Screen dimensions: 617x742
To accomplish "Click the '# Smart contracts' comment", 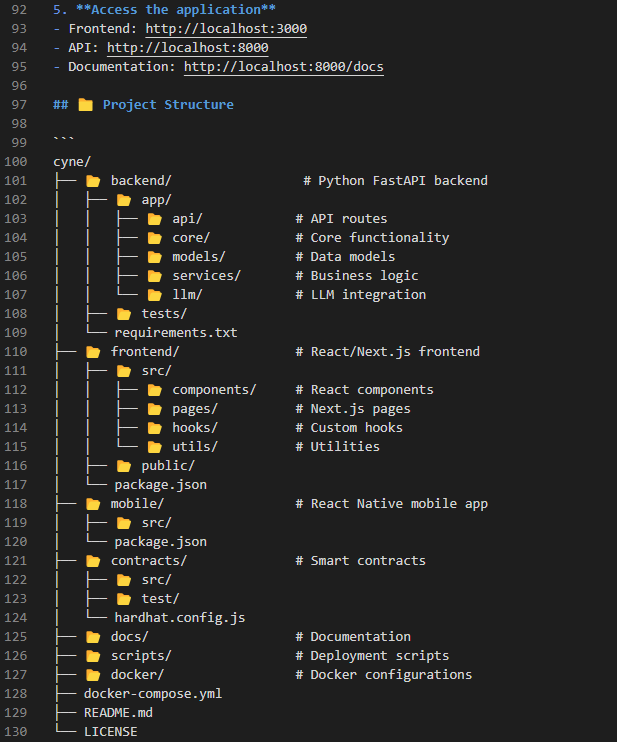I will tap(361, 560).
